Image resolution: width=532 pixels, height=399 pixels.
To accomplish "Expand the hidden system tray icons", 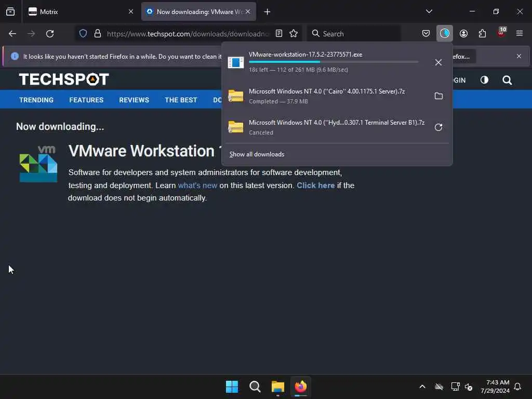I will [422, 387].
